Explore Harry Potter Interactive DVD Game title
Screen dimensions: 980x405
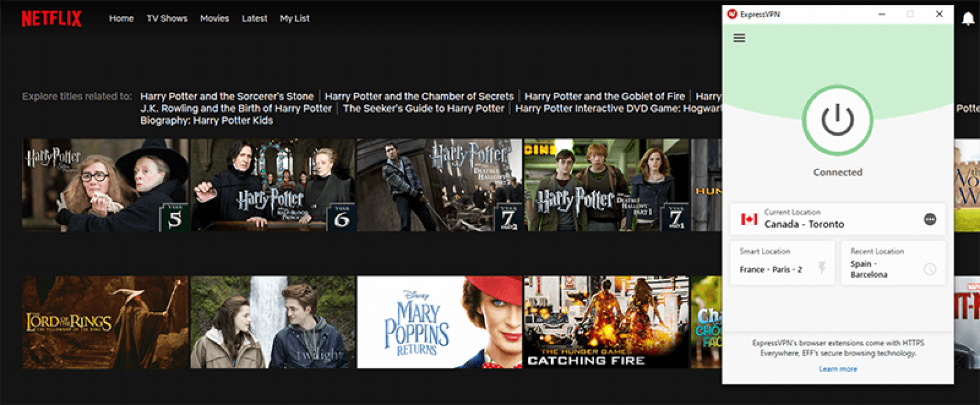618,109
